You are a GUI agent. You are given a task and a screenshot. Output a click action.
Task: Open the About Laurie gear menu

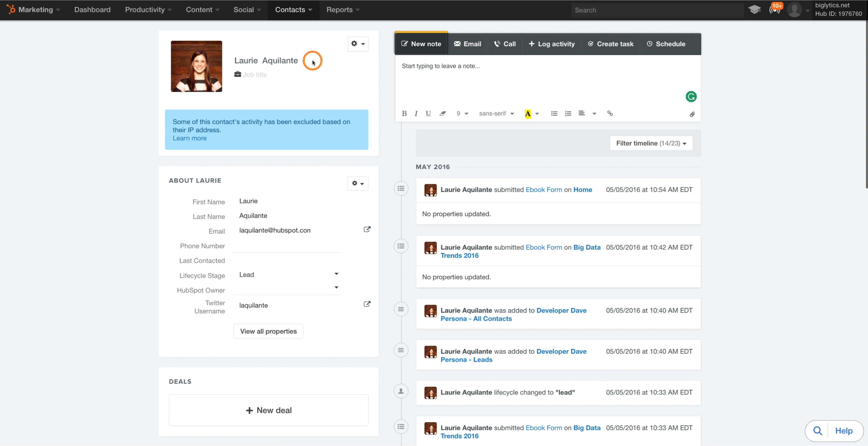(358, 183)
